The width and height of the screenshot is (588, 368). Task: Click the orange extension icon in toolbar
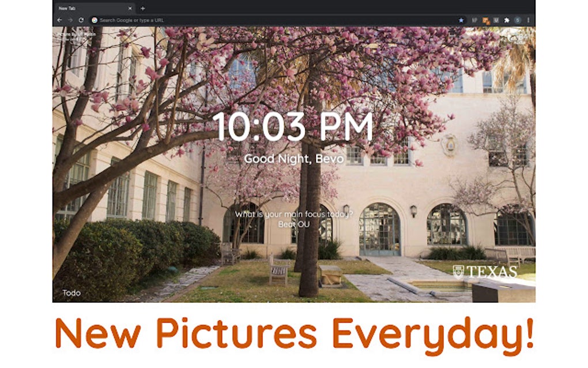tap(485, 21)
